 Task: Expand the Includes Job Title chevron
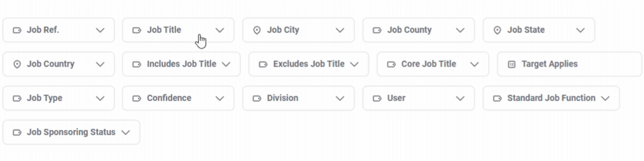(226, 64)
